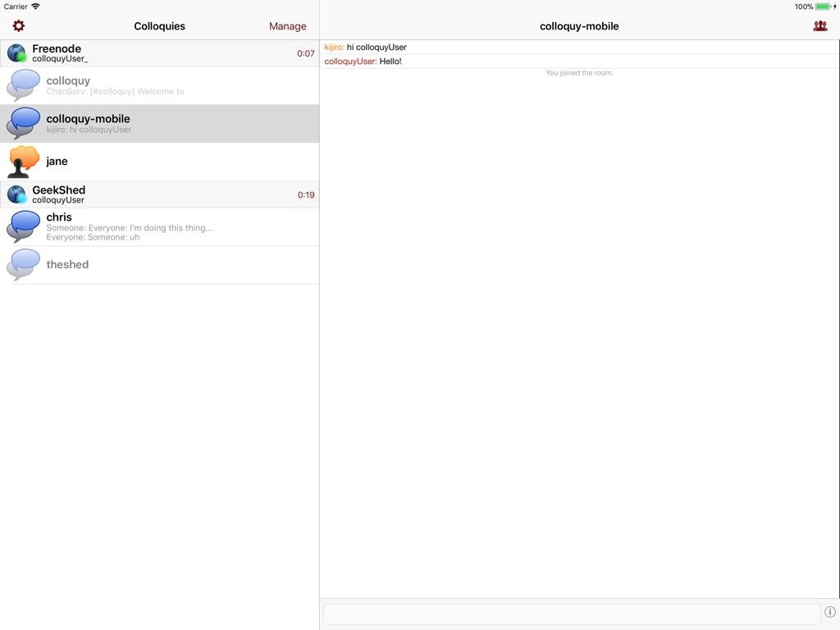Click the colloquy-mobile chat title
The width and height of the screenshot is (840, 630).
(579, 26)
